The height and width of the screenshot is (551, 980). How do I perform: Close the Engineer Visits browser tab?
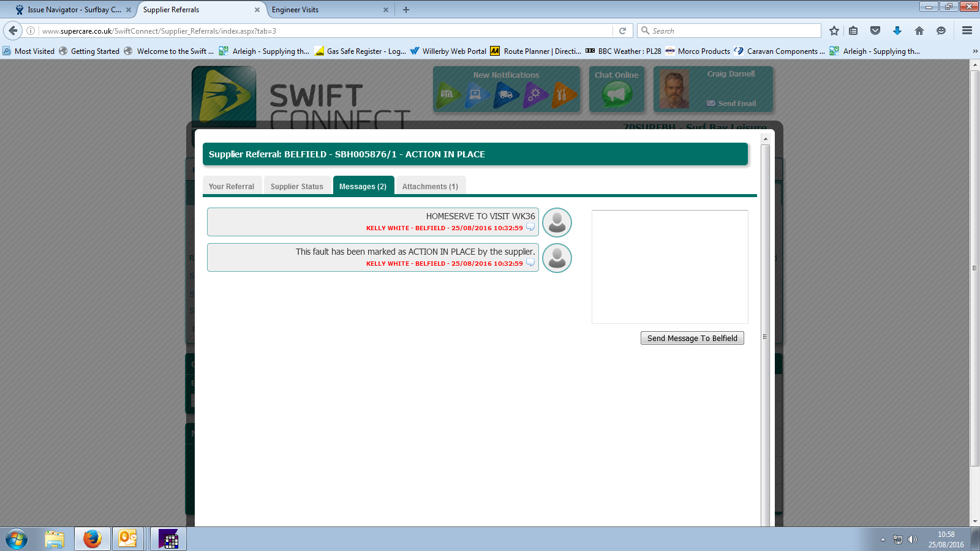[386, 10]
